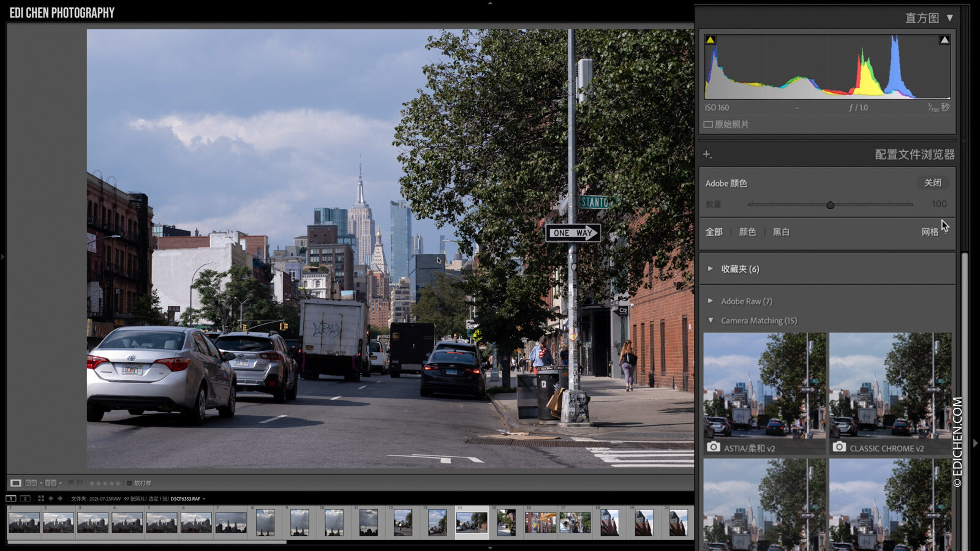Apply the ASTIA/柔和 v2 profile thumbnail
Image resolution: width=980 pixels, height=551 pixels.
click(x=764, y=394)
